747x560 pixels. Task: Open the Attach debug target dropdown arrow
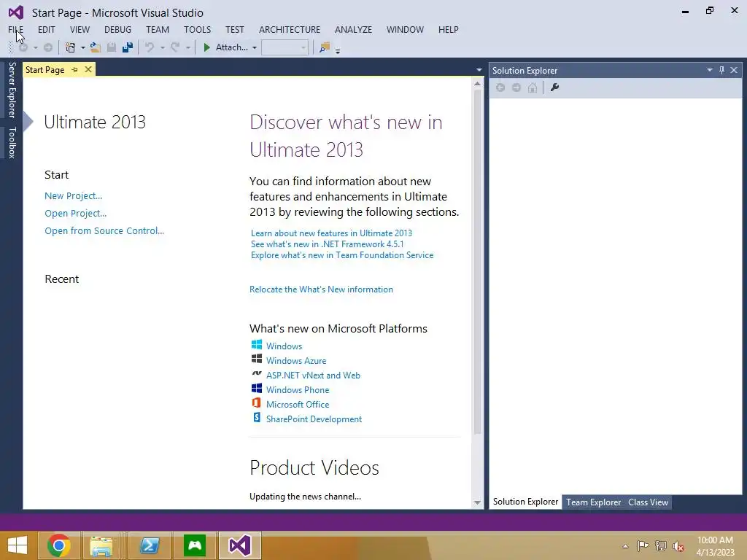click(x=255, y=47)
